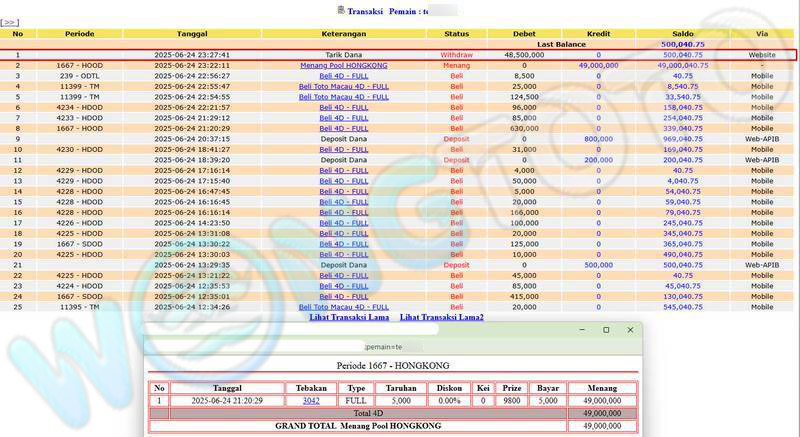Maximize the Periode 1667 popup window
This screenshot has height=437, width=800.
[x=605, y=330]
